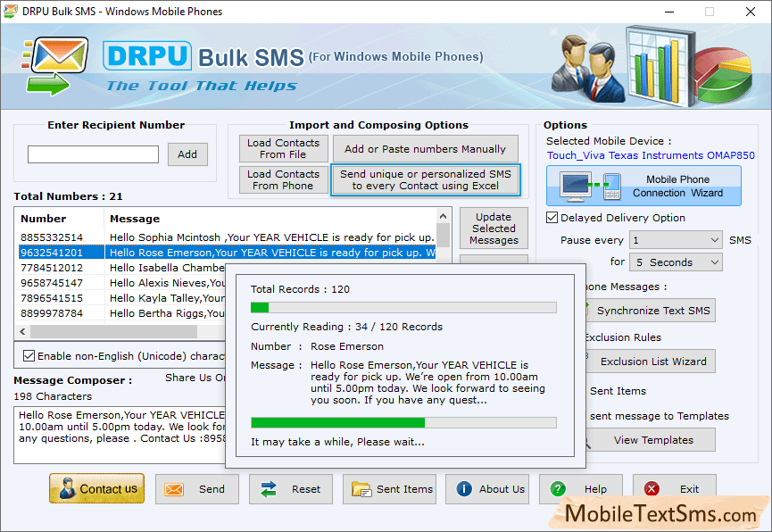Image resolution: width=772 pixels, height=532 pixels.
Task: Click the contact list horizontal scrollbar thumb
Action: 113,331
